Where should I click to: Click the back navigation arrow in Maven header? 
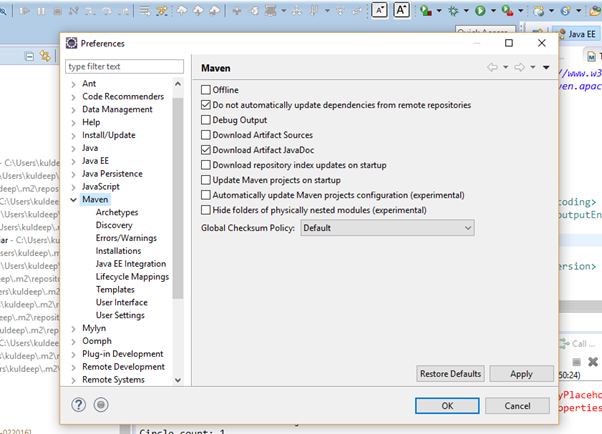pos(492,68)
